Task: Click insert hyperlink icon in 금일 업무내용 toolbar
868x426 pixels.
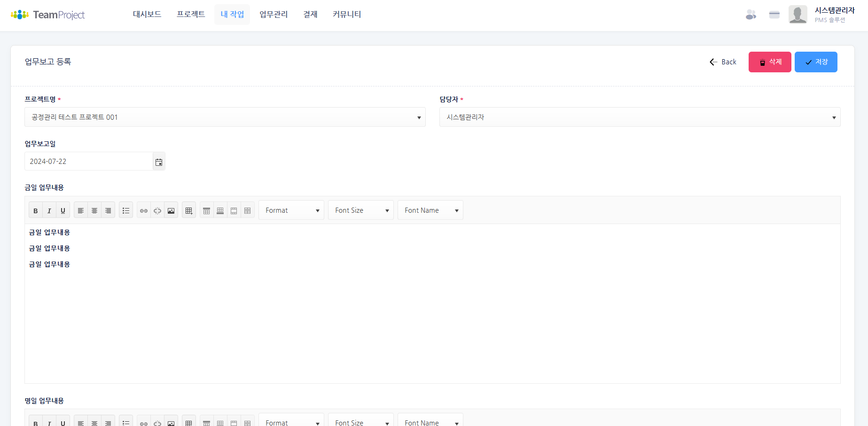Action: (144, 210)
